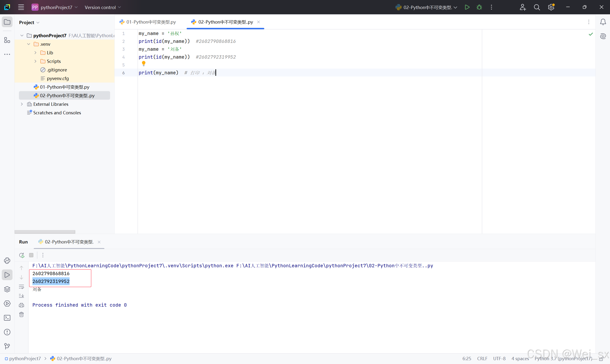
Task: Collapse the .venv folder in the project tree
Action: (x=29, y=44)
